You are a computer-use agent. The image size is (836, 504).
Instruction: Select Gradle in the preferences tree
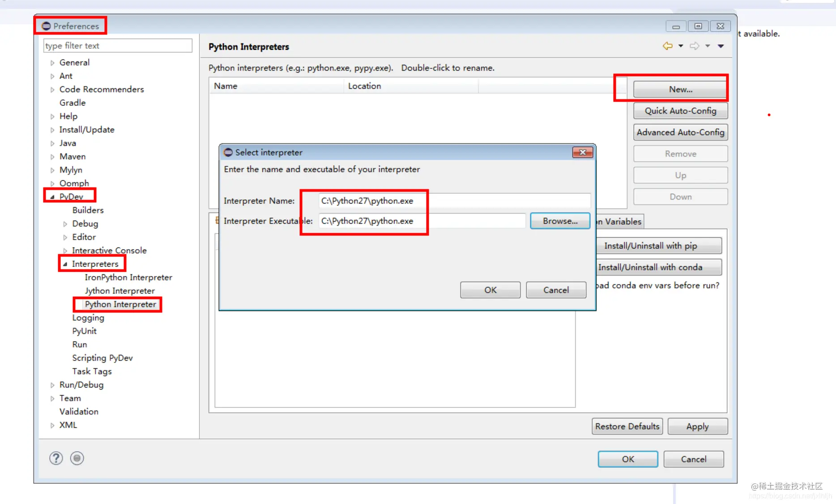(73, 103)
